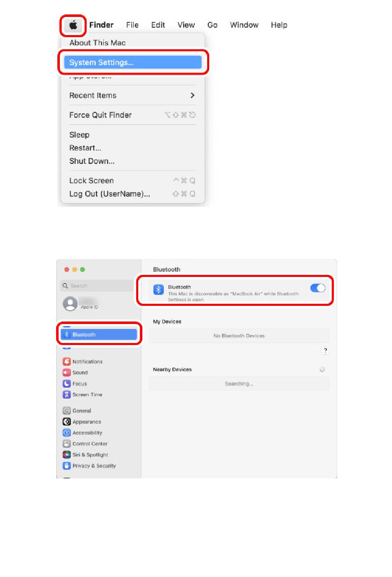Open Notifications settings label
This screenshot has width=392, height=577.
(87, 362)
